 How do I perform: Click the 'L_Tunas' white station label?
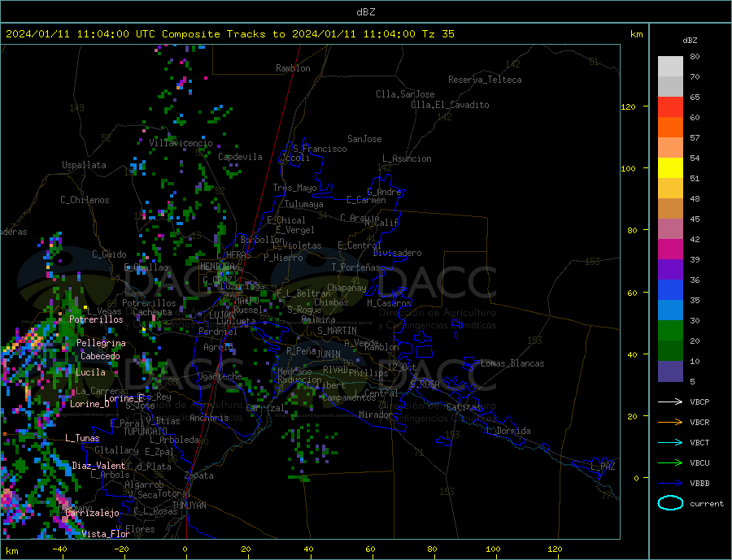(82, 438)
